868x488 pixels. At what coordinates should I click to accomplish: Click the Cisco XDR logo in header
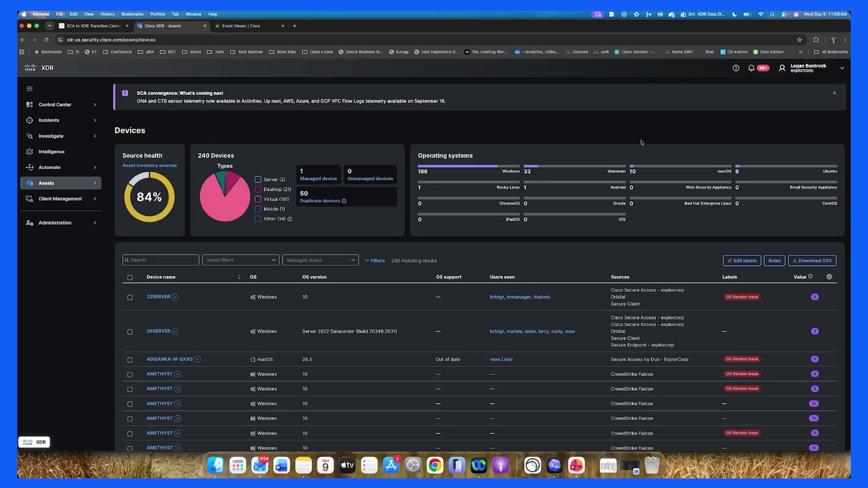(x=39, y=68)
